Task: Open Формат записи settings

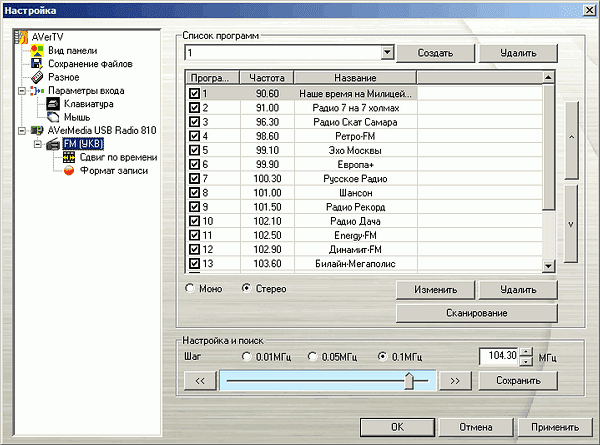Action: pyautogui.click(x=114, y=171)
